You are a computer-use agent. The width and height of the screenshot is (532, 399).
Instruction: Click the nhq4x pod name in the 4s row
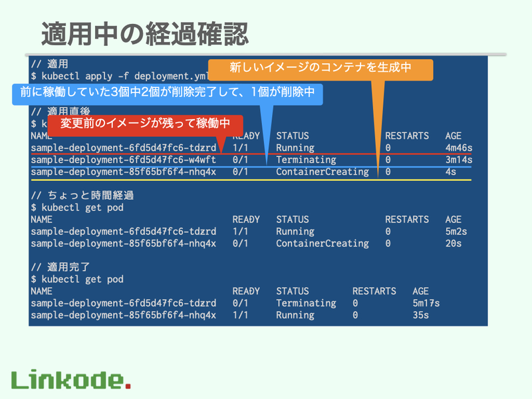[x=124, y=172]
